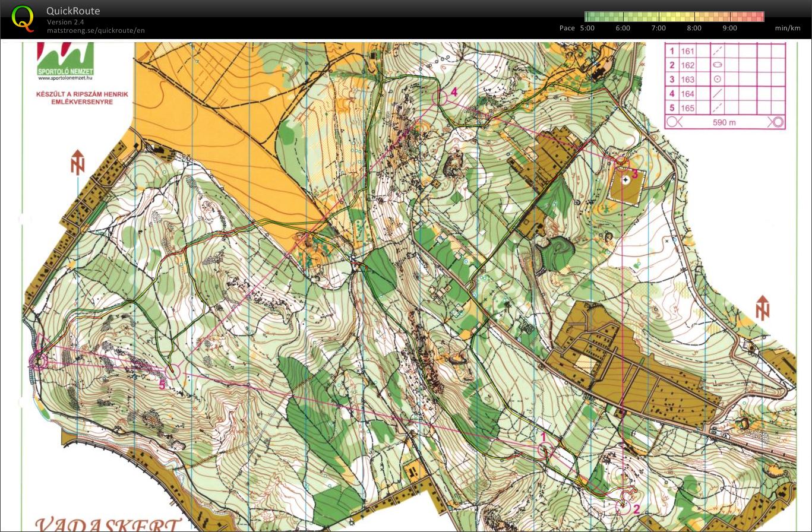Click the Version 2.4 label
This screenshot has width=812, height=532.
pyautogui.click(x=65, y=22)
